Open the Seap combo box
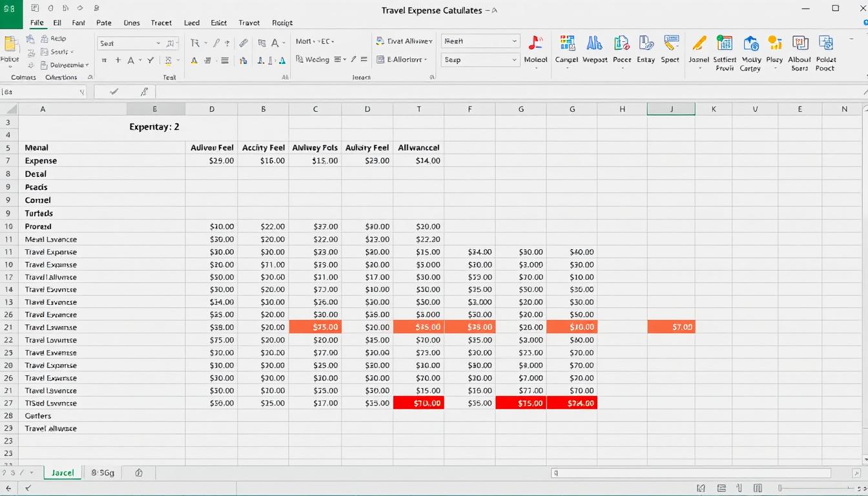 tap(480, 59)
